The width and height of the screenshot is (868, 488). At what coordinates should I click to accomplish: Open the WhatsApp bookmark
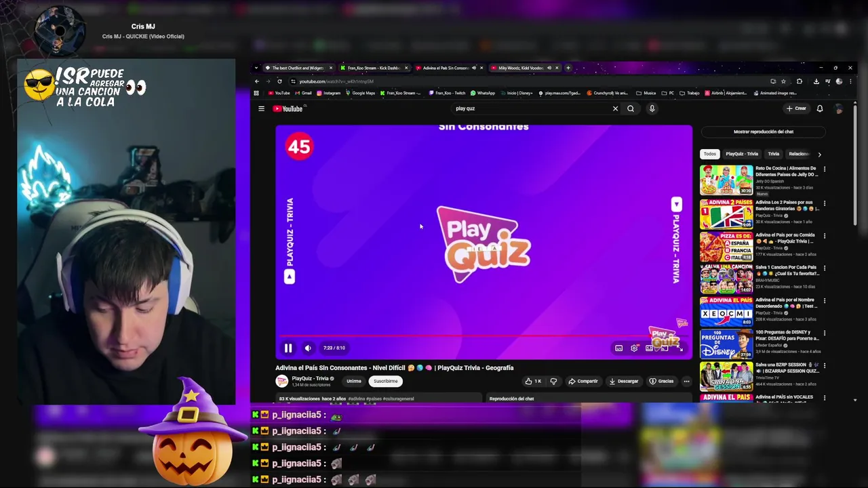point(482,93)
